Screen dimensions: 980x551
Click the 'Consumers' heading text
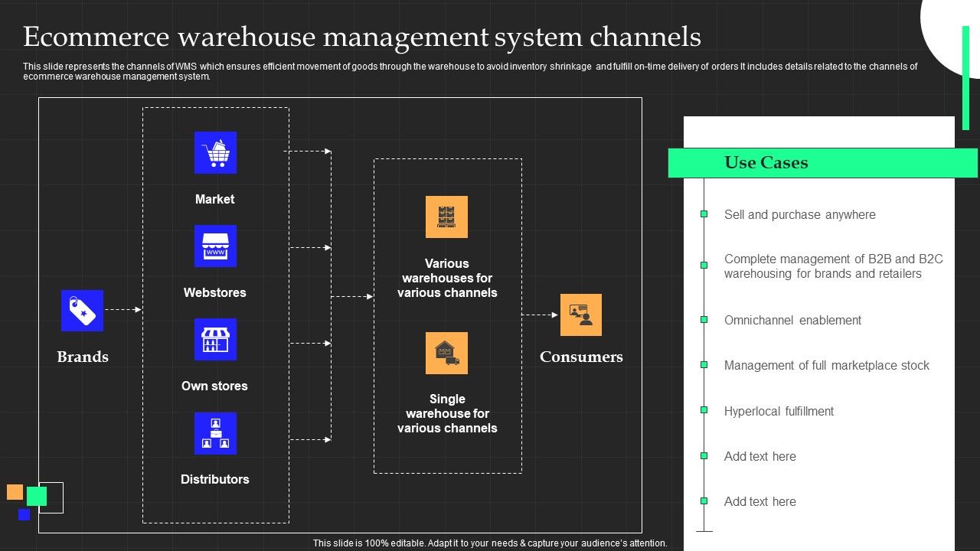[x=581, y=357]
